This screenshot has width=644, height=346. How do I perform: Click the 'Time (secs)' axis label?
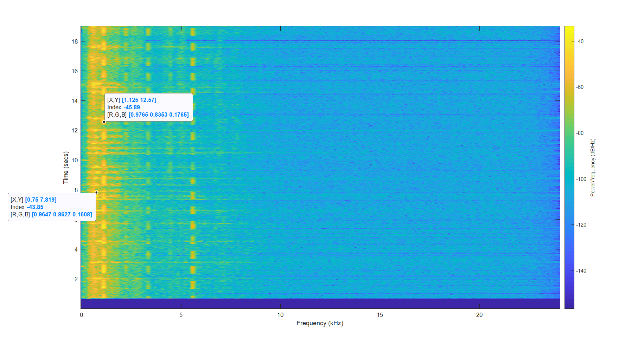click(66, 168)
